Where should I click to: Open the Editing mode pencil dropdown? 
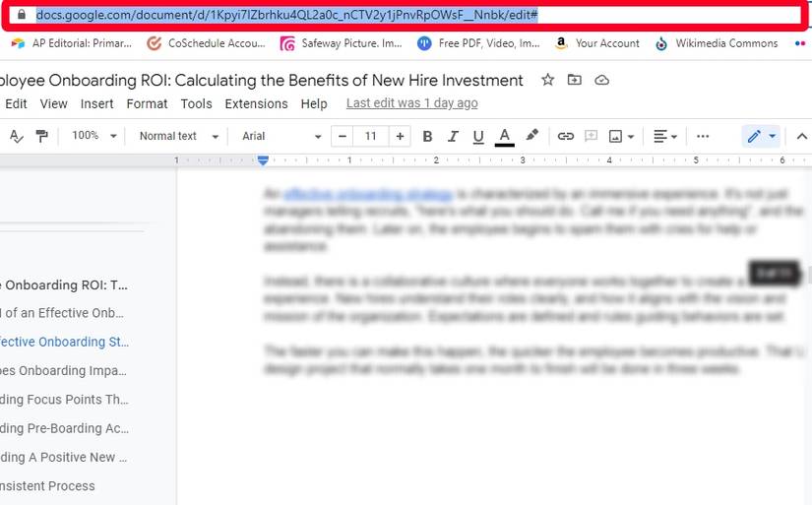(761, 136)
